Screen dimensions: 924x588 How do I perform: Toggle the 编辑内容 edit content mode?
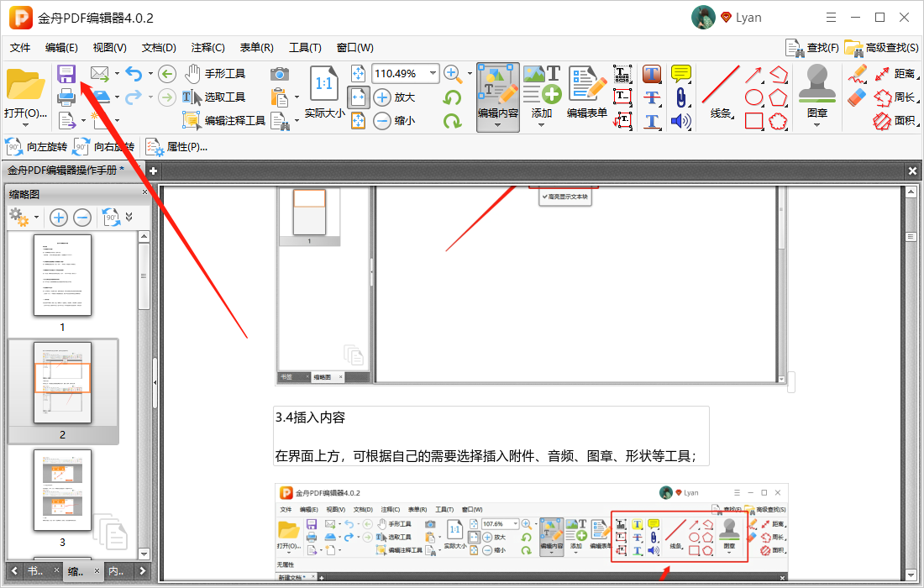(498, 97)
